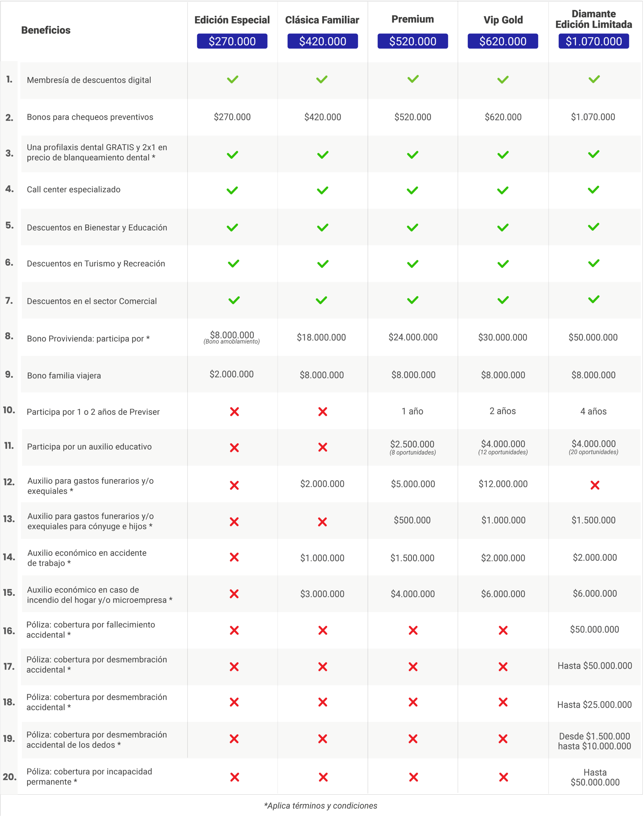Click Call center check mark under Premium column
The image size is (644, 819).
(x=412, y=190)
